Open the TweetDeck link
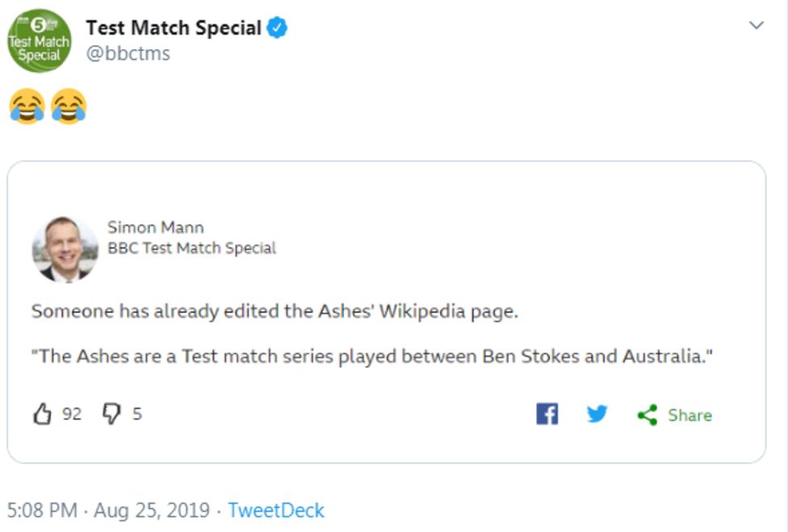The height and width of the screenshot is (532, 788). tap(275, 510)
